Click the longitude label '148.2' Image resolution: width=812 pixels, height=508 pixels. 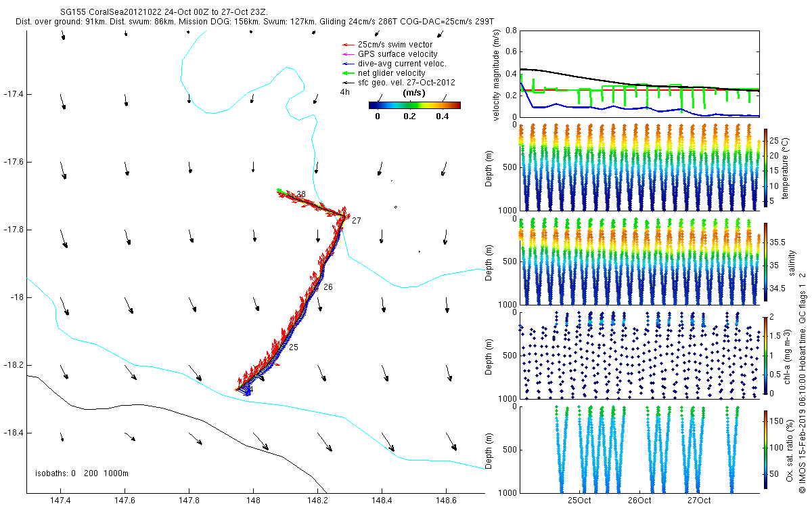pyautogui.click(x=317, y=501)
